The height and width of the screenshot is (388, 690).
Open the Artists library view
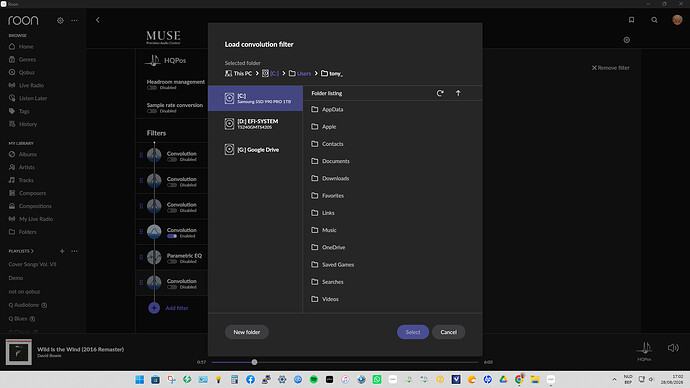pyautogui.click(x=22, y=167)
